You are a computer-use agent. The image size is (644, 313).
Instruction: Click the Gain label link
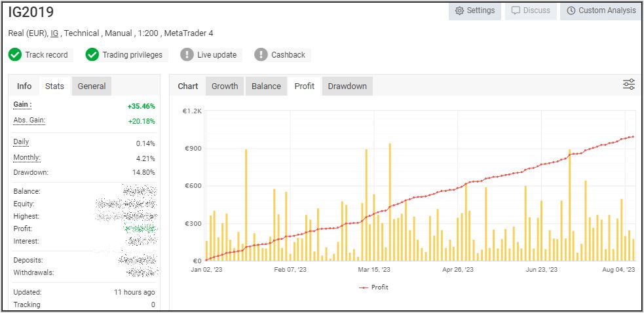pyautogui.click(x=22, y=105)
